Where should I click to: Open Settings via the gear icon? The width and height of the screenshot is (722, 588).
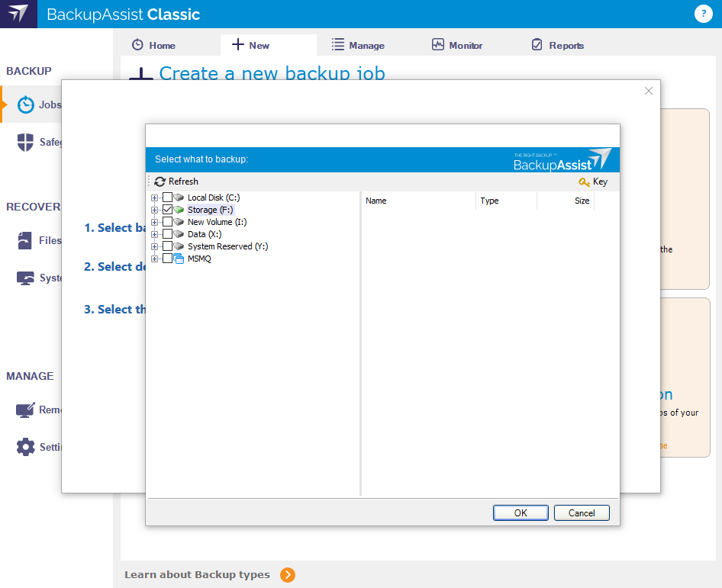click(26, 447)
